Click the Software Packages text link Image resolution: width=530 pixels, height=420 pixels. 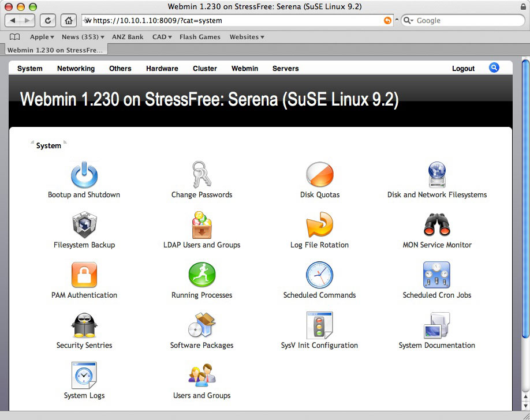pos(202,346)
